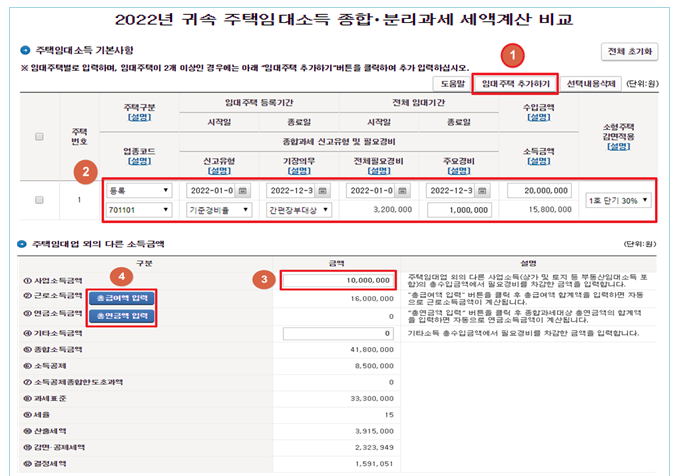Image resolution: width=682 pixels, height=476 pixels.
Task: Click the 사업소득금액 field showing 10,000,000
Action: (x=338, y=281)
